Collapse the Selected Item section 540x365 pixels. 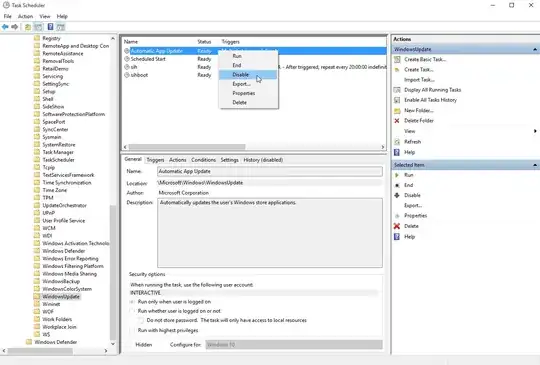point(535,165)
